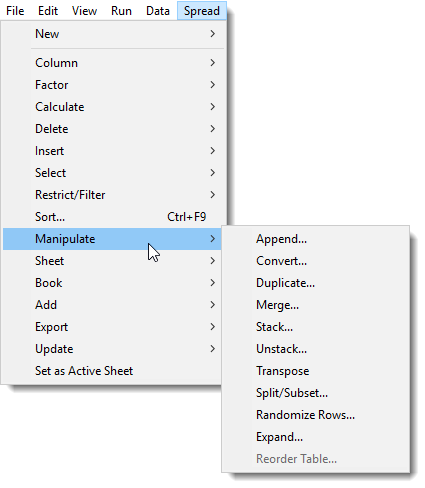The height and width of the screenshot is (488, 425).
Task: Select Append... in Manipulate submenu
Action: pyautogui.click(x=315, y=239)
